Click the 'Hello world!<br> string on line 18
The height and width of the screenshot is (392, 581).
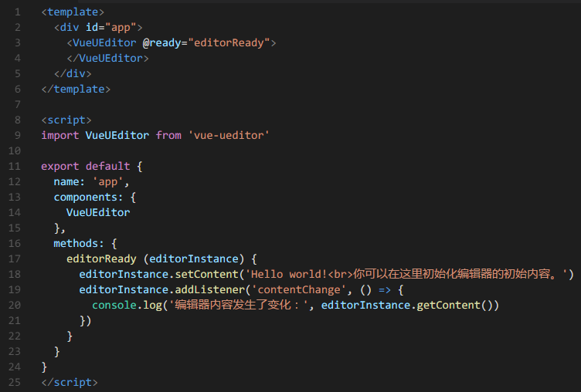coord(299,274)
